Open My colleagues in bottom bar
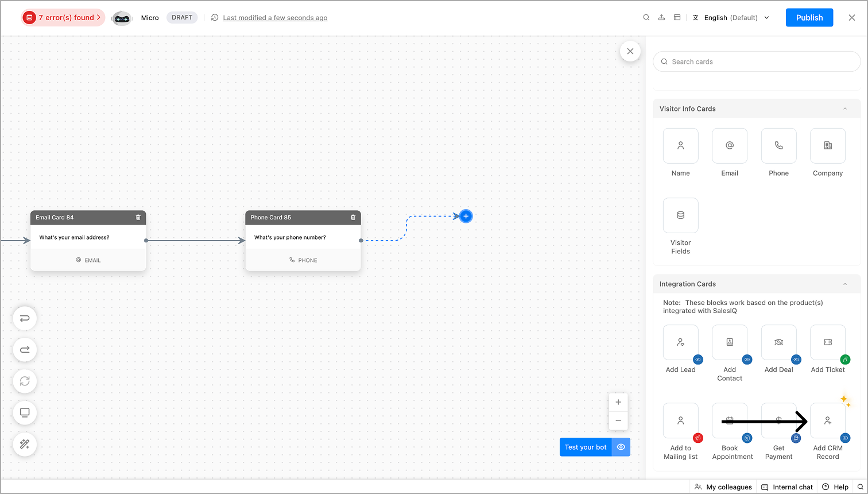The width and height of the screenshot is (868, 494). (x=723, y=487)
